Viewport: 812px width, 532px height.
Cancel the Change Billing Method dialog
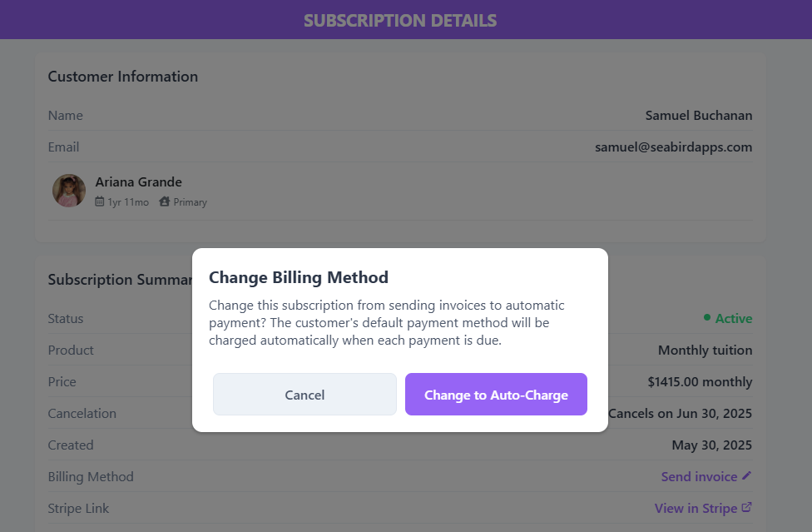coord(304,394)
